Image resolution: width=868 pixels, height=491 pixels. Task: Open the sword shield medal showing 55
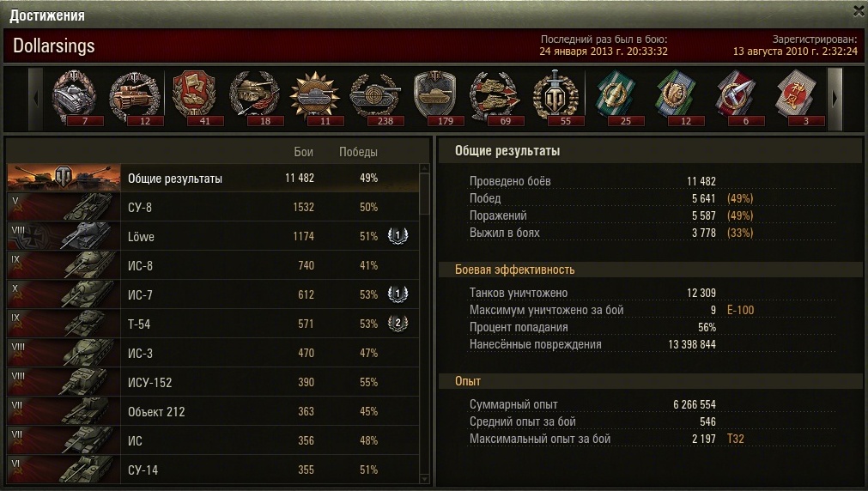pos(555,97)
